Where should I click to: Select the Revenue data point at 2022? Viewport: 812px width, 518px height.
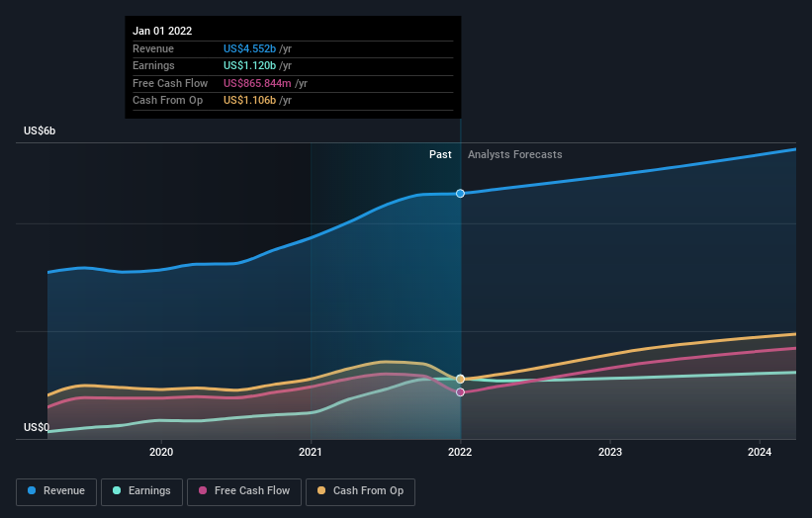pos(460,194)
